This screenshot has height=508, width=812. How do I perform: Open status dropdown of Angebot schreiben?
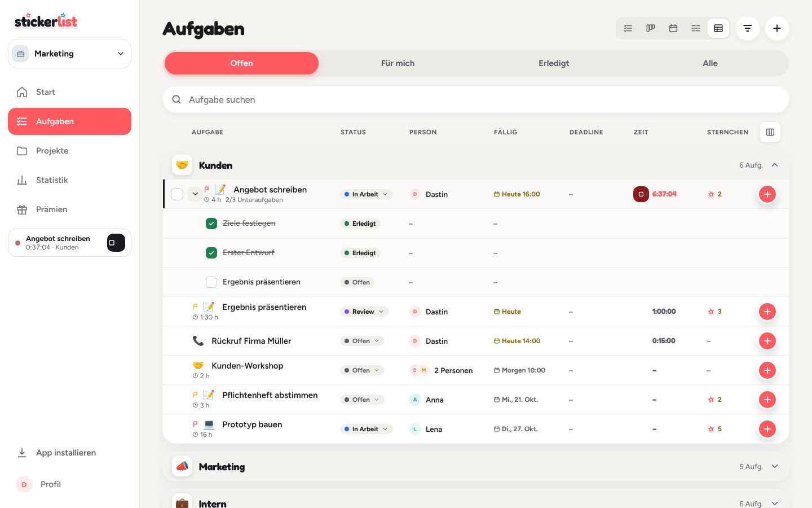(x=366, y=194)
